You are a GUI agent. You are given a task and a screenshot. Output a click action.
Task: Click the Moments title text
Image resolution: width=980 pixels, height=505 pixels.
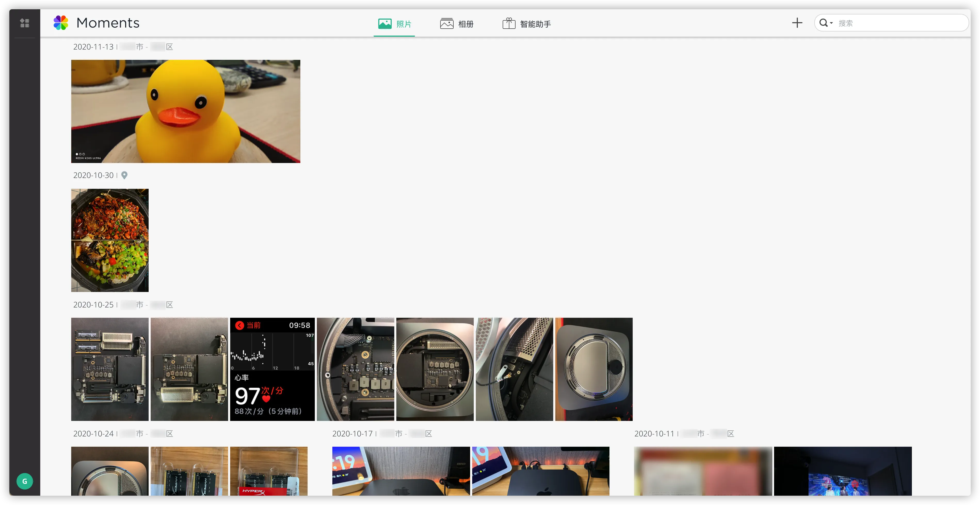[x=108, y=23]
